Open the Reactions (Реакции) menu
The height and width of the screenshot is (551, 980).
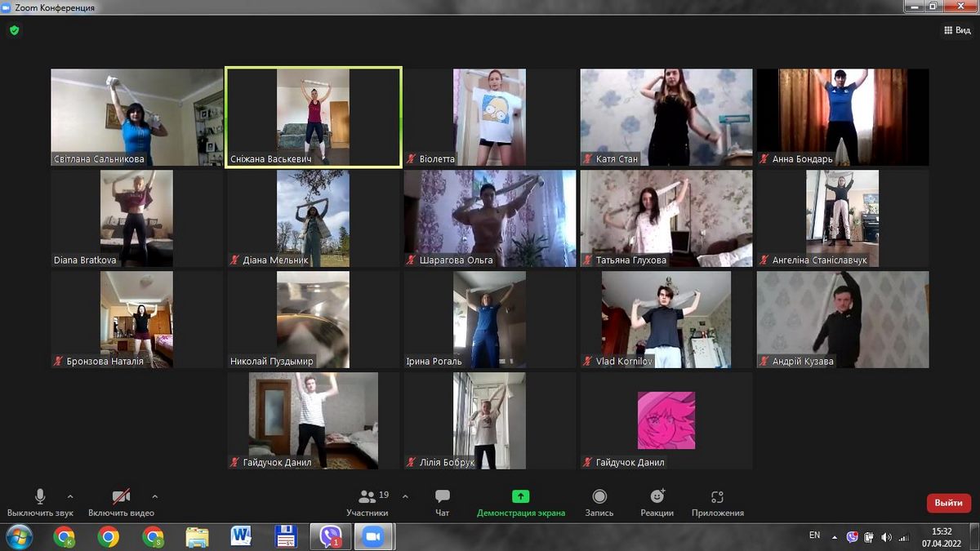[657, 502]
